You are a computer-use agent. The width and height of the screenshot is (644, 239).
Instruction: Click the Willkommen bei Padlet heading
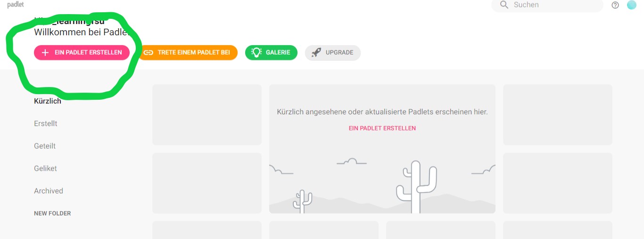[x=81, y=32]
